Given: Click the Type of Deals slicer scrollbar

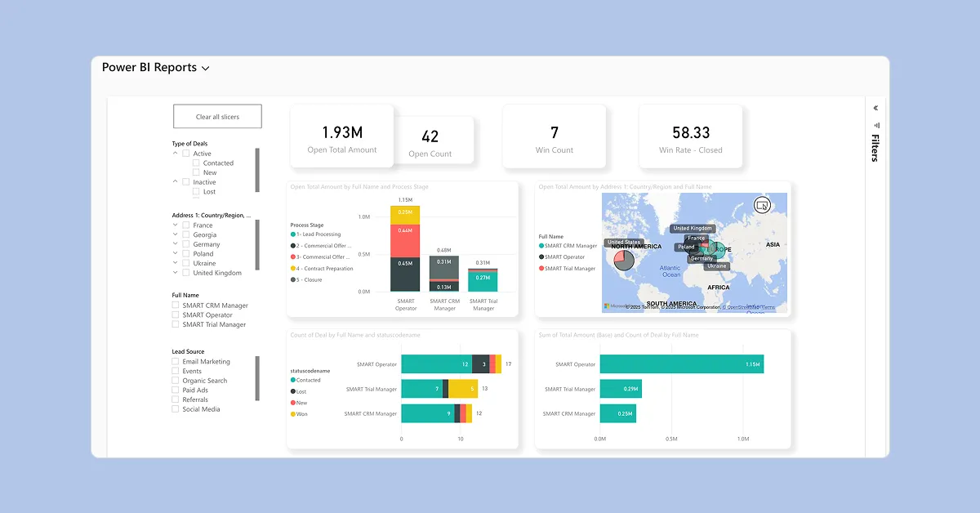Looking at the screenshot, I should (257, 170).
